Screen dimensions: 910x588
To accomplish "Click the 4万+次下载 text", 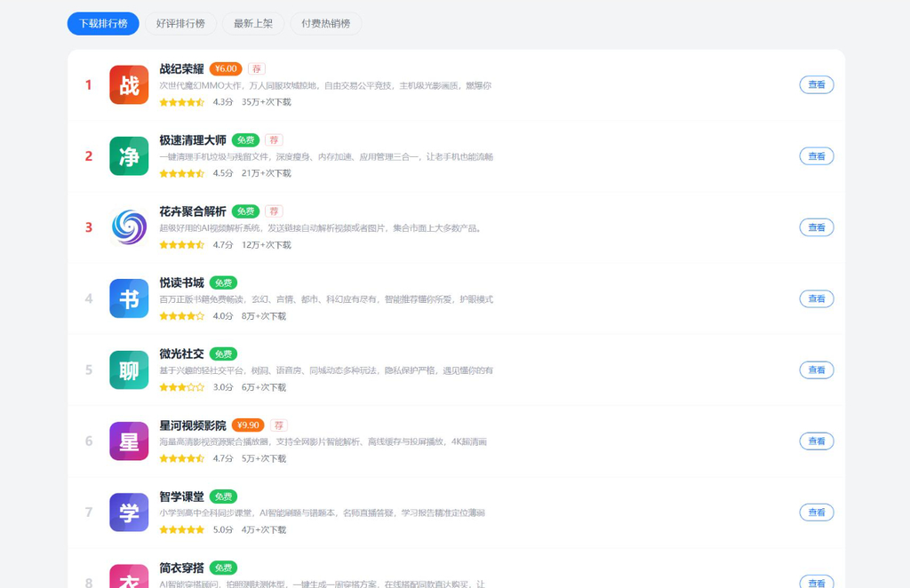I will [x=264, y=530].
